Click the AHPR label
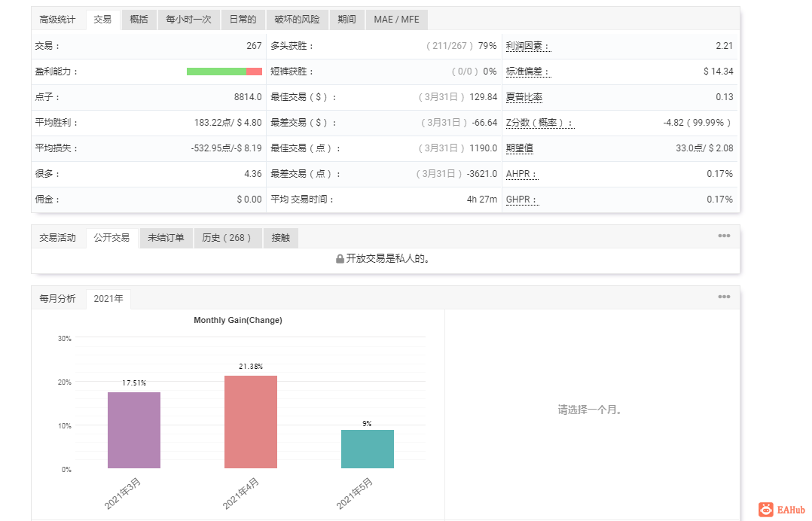Screen dimensions: 812x521 521,174
